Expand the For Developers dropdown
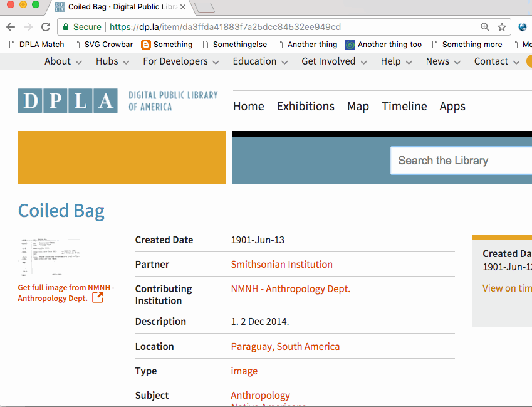Screen dimensions: 532x407 [181, 61]
